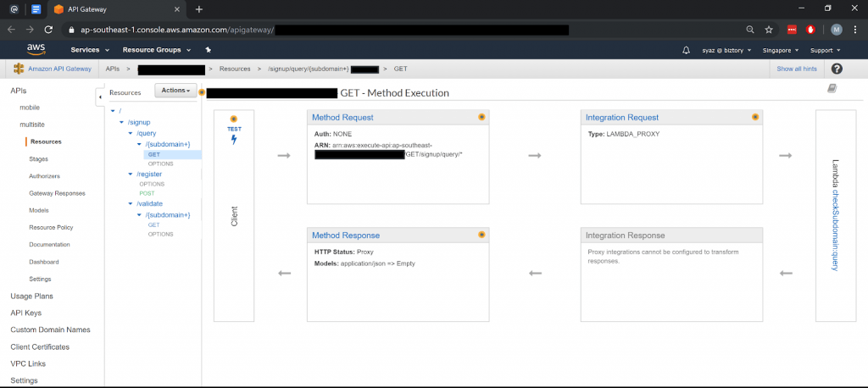Open the Method Response link
Image resolution: width=868 pixels, height=388 pixels.
[346, 236]
